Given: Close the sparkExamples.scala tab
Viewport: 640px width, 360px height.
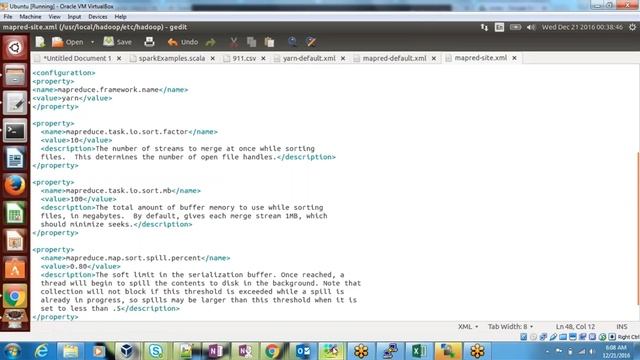Looking at the screenshot, I should 213,58.
